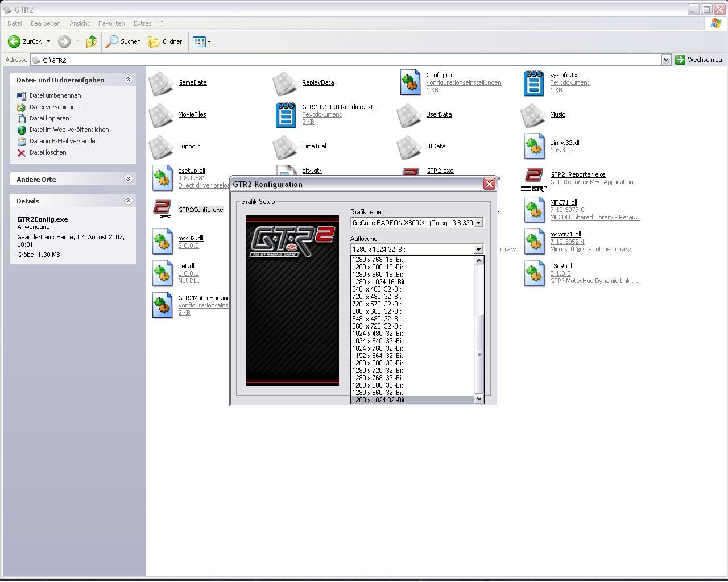Image resolution: width=728 pixels, height=582 pixels.
Task: Click Datei im Web veröffentlichen link
Action: 69,130
